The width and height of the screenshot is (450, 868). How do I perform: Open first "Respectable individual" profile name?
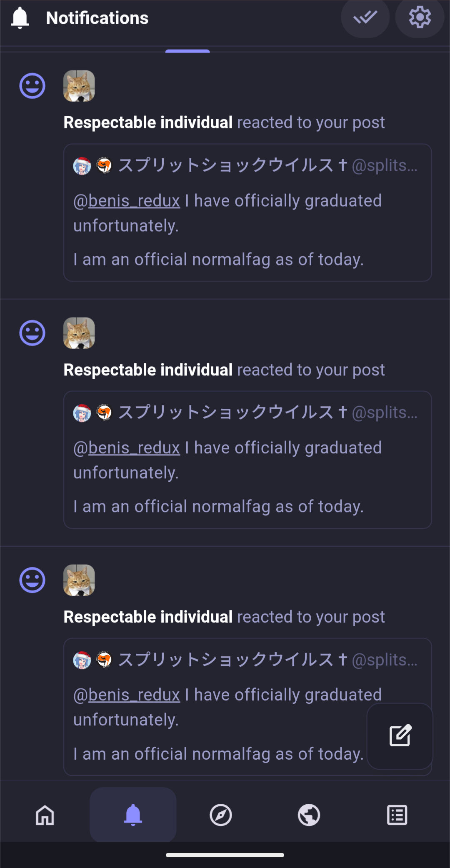148,123
